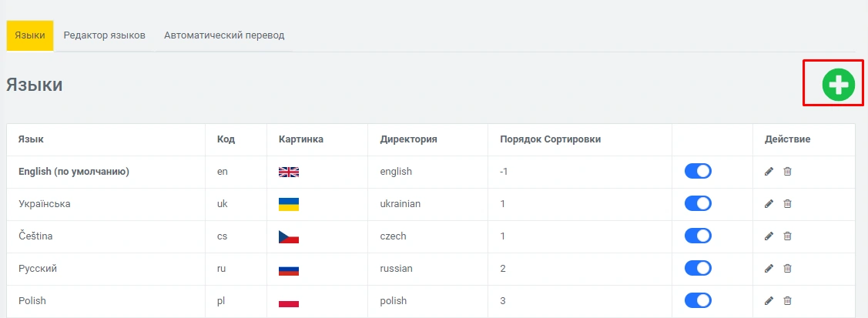
Task: Turn off the Русский language switch
Action: tap(698, 269)
